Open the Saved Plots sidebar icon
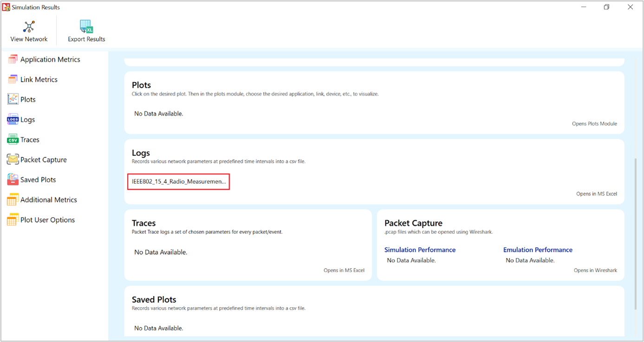This screenshot has height=342, width=644. point(13,180)
